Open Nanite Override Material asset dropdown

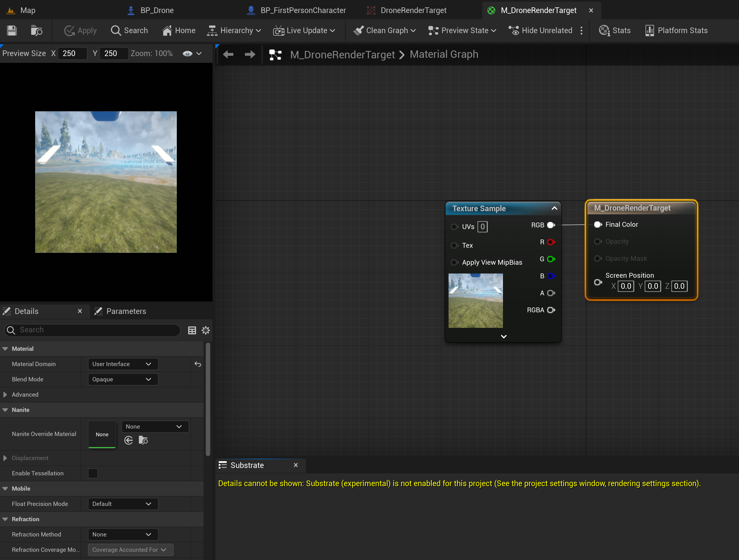click(155, 426)
